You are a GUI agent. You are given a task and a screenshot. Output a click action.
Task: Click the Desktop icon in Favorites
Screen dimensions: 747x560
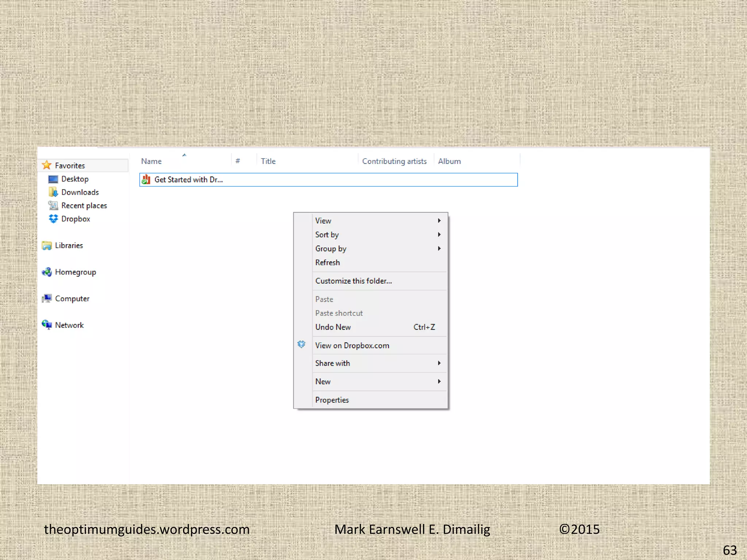coord(53,179)
